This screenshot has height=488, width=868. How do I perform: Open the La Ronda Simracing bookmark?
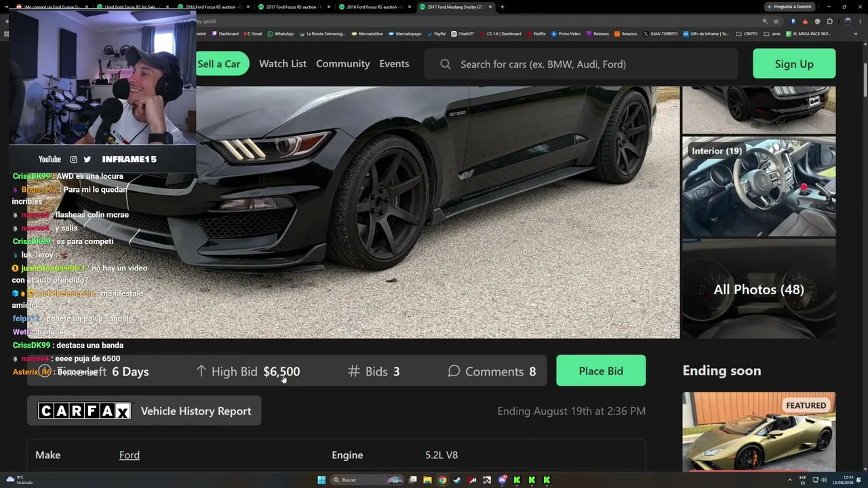click(323, 34)
